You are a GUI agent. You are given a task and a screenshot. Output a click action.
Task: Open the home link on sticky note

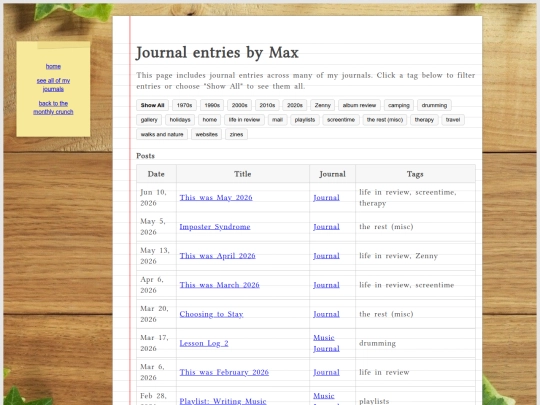click(53, 66)
